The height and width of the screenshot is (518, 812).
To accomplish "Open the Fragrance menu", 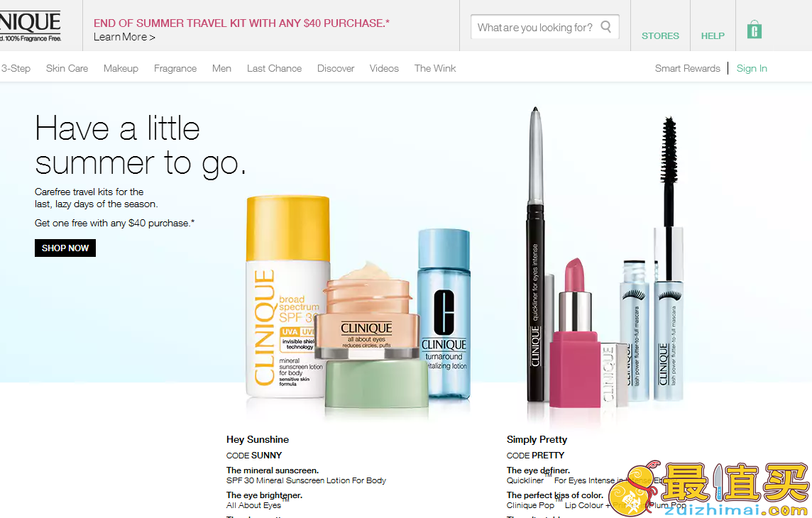I will tap(175, 68).
